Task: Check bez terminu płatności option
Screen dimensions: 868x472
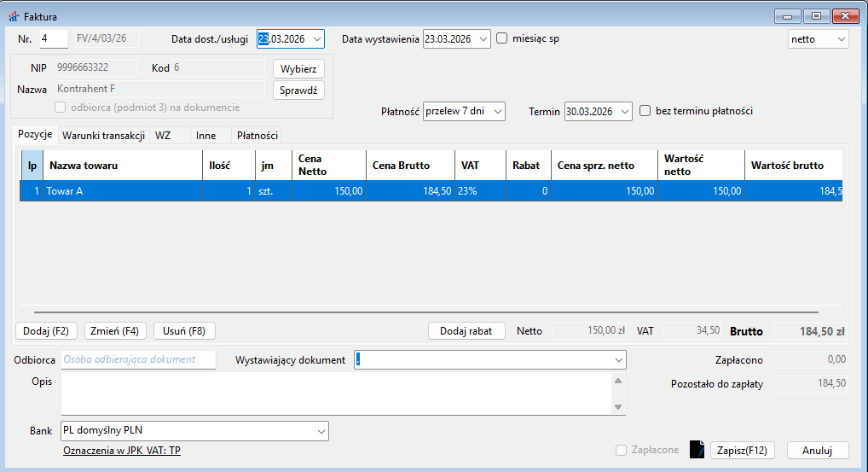Action: coord(645,111)
